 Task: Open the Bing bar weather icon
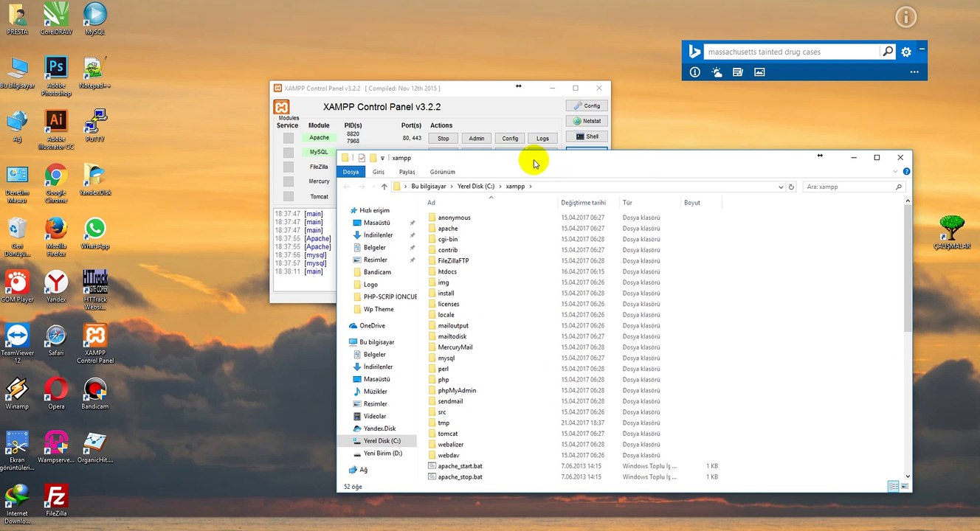[717, 72]
